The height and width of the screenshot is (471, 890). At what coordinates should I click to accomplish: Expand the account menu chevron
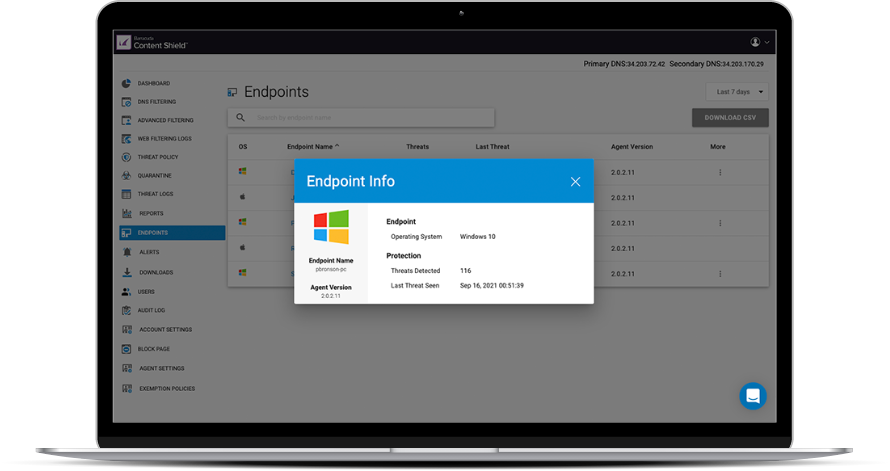tap(767, 43)
